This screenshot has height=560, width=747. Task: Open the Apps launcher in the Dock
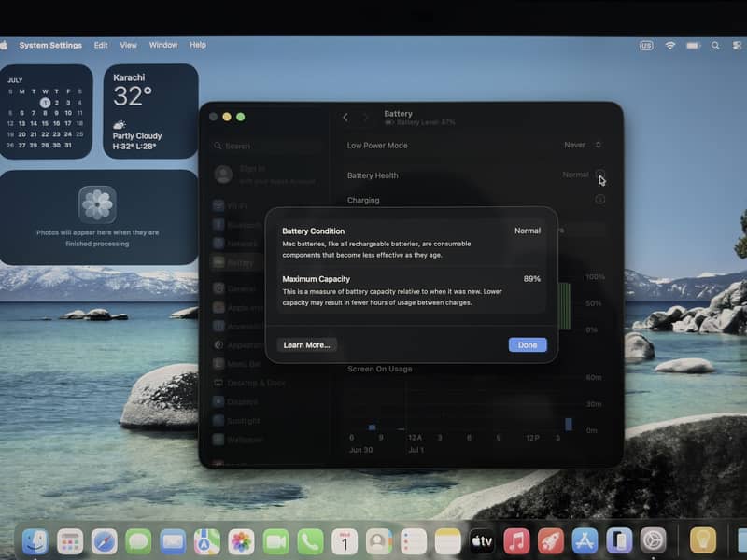[70, 541]
